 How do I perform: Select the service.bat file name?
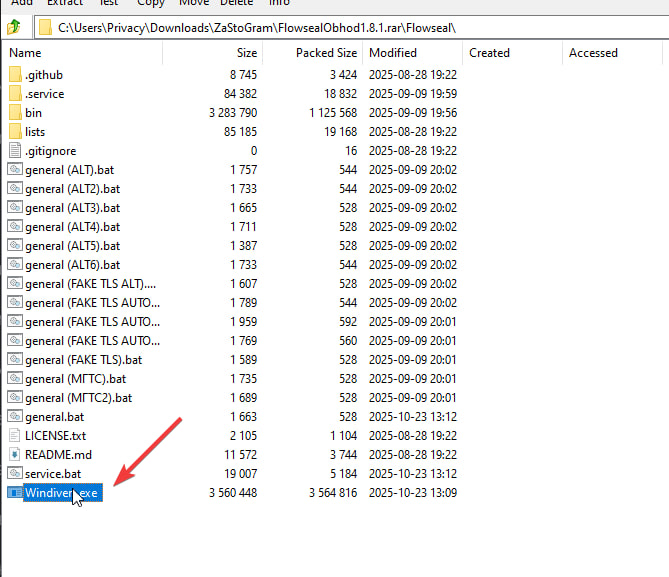[x=53, y=474]
